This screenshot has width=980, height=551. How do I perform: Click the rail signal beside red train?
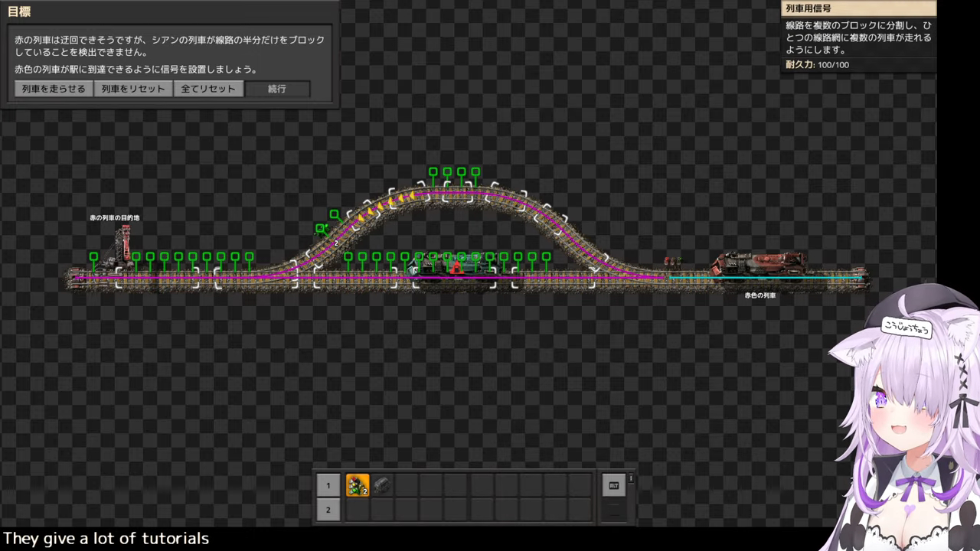672,262
